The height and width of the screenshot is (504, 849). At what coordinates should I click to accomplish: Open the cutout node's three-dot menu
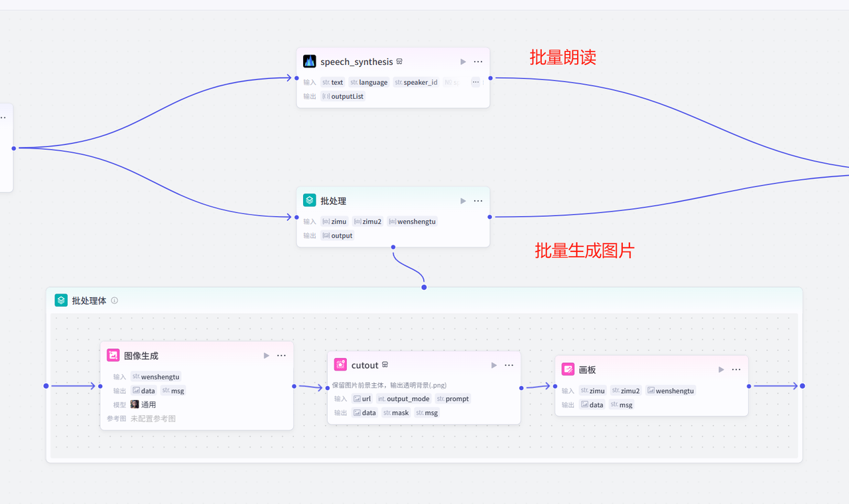[x=509, y=365]
